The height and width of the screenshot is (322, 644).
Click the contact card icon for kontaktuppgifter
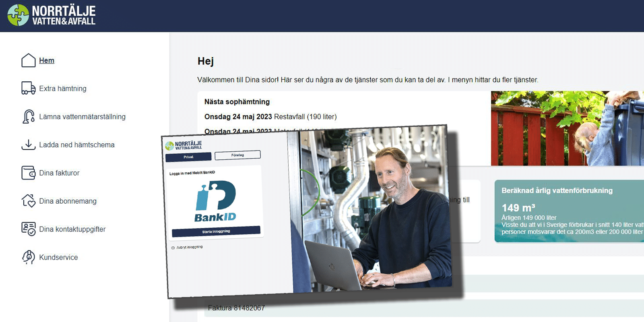tap(29, 229)
